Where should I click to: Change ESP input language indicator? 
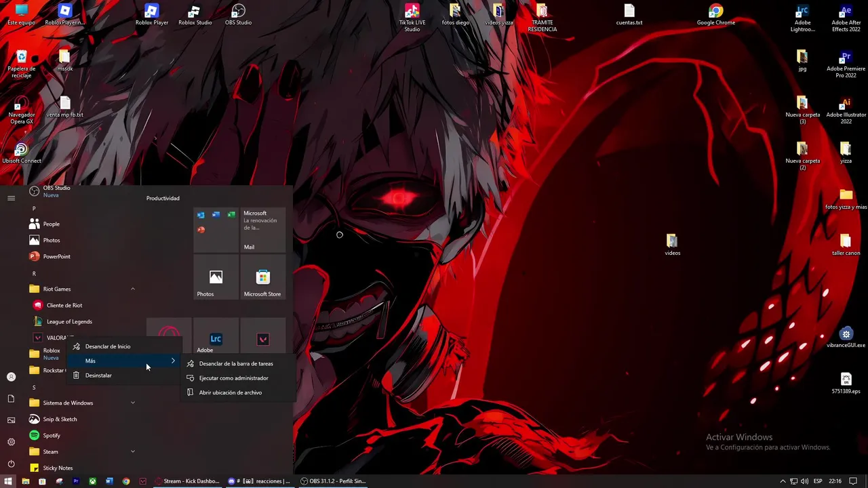(818, 481)
